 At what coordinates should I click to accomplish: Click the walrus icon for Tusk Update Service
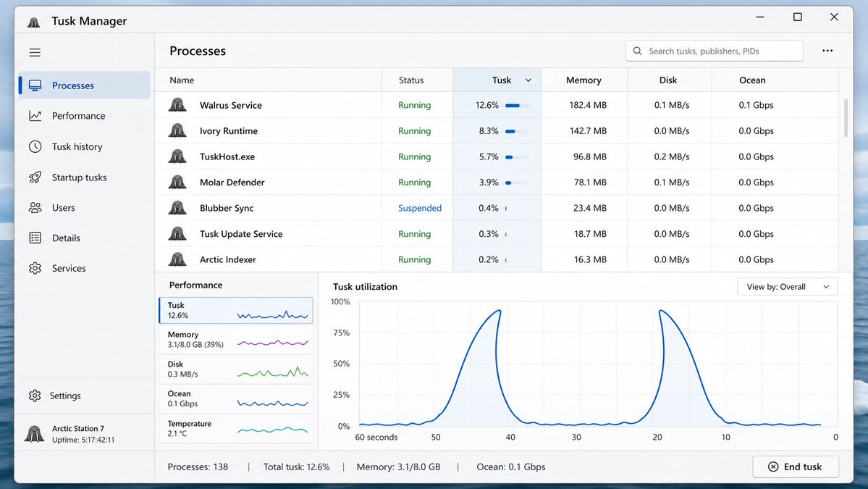tap(177, 234)
